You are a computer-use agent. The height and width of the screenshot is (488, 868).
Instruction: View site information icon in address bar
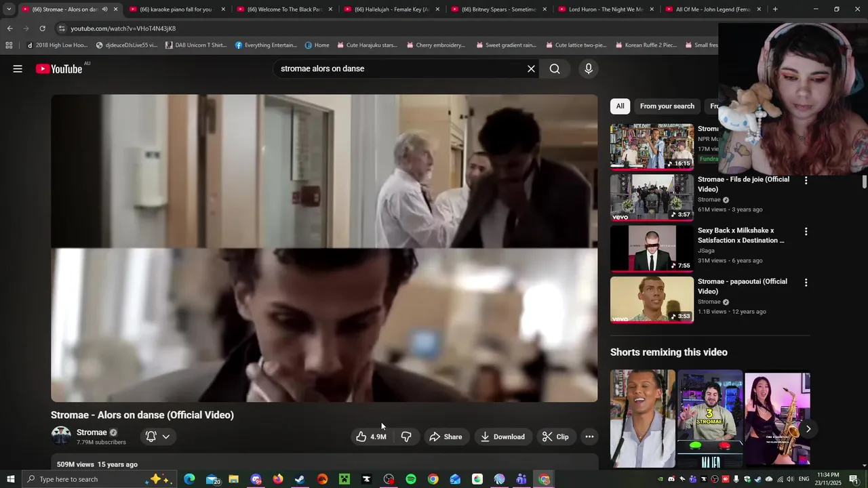62,28
